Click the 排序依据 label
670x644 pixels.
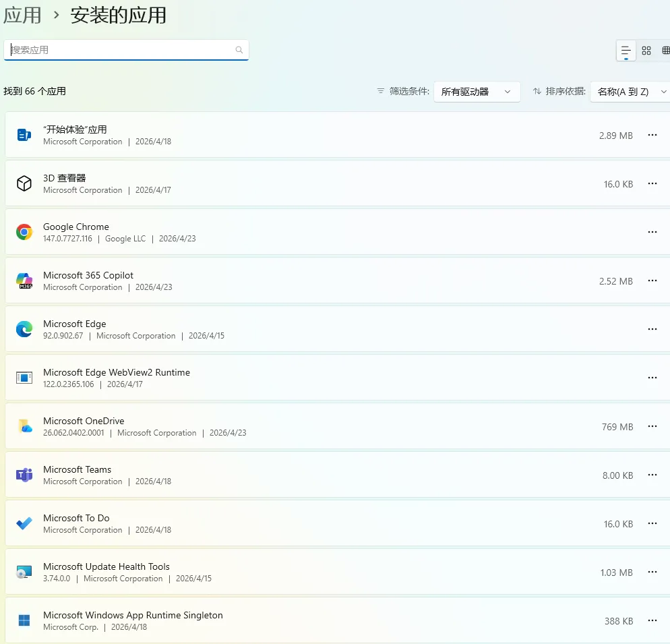pyautogui.click(x=566, y=91)
